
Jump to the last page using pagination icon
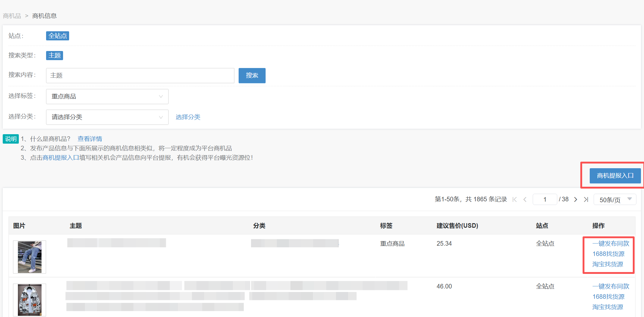point(586,199)
